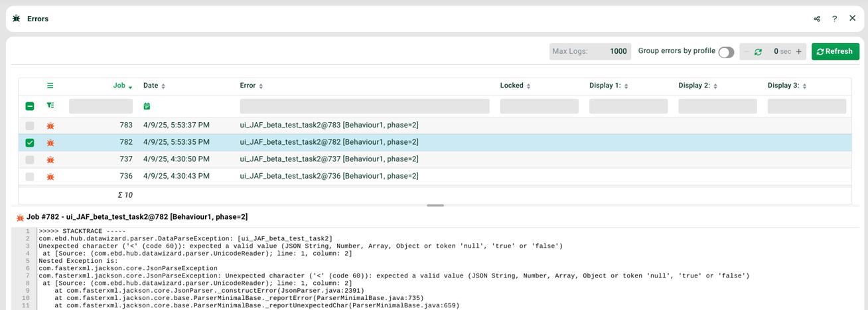Open help via the question mark icon
The width and height of the screenshot is (868, 310).
click(835, 19)
